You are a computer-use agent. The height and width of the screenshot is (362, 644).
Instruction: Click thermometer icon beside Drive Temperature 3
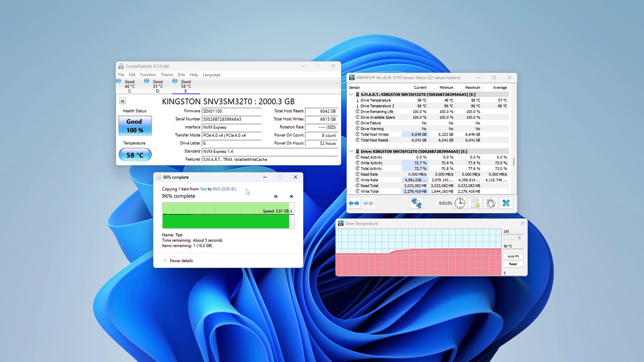click(357, 106)
